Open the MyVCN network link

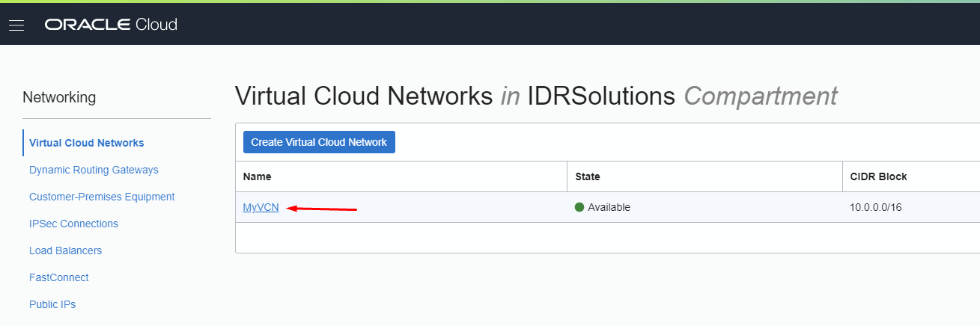coord(261,207)
